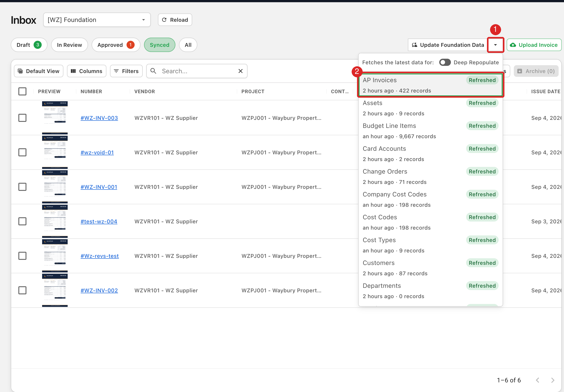
Task: Switch to the Draft tab
Action: 29,45
